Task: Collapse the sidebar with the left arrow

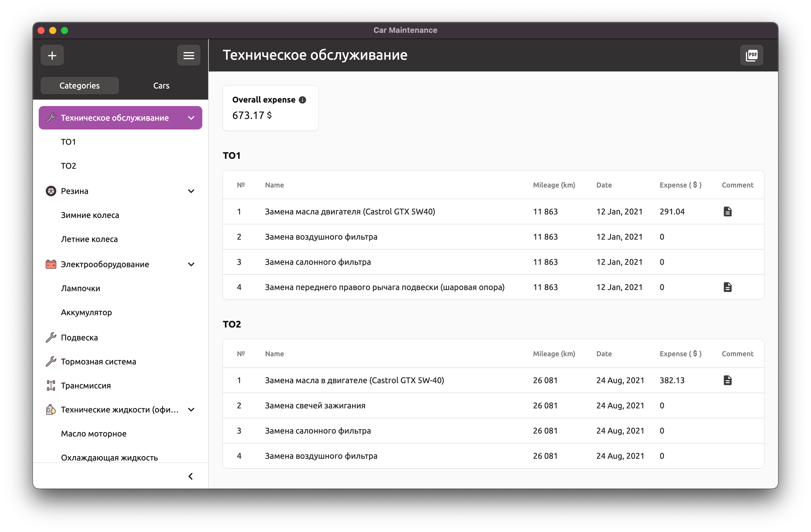Action: click(x=191, y=476)
